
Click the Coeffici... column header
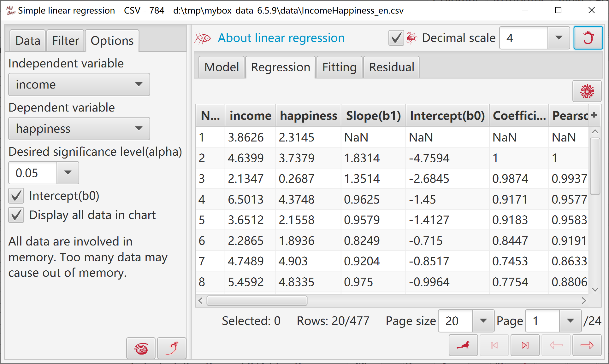(x=519, y=116)
